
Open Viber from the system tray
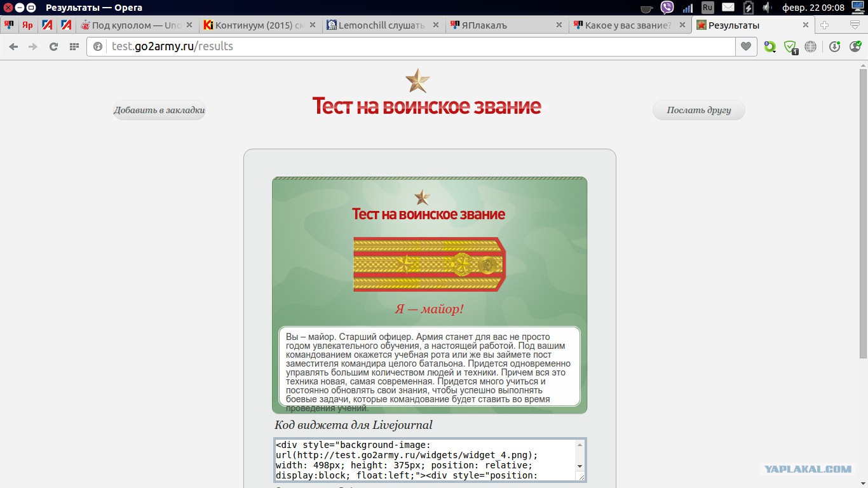(x=667, y=8)
